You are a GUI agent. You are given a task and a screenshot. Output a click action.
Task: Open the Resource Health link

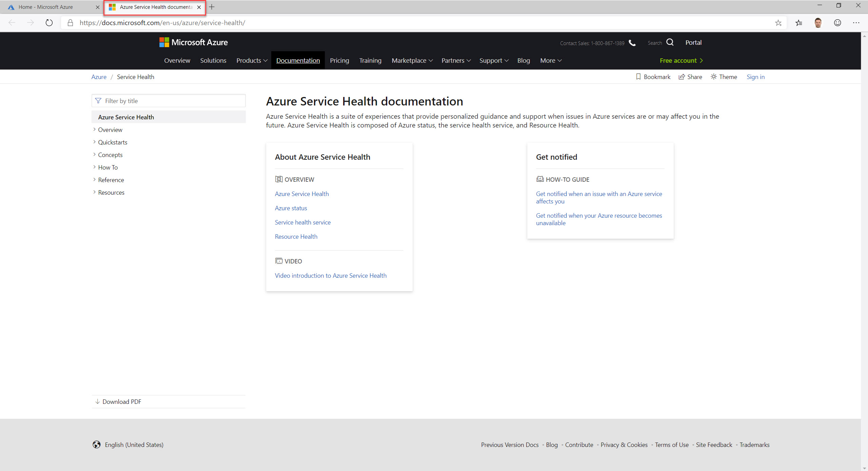pyautogui.click(x=296, y=236)
